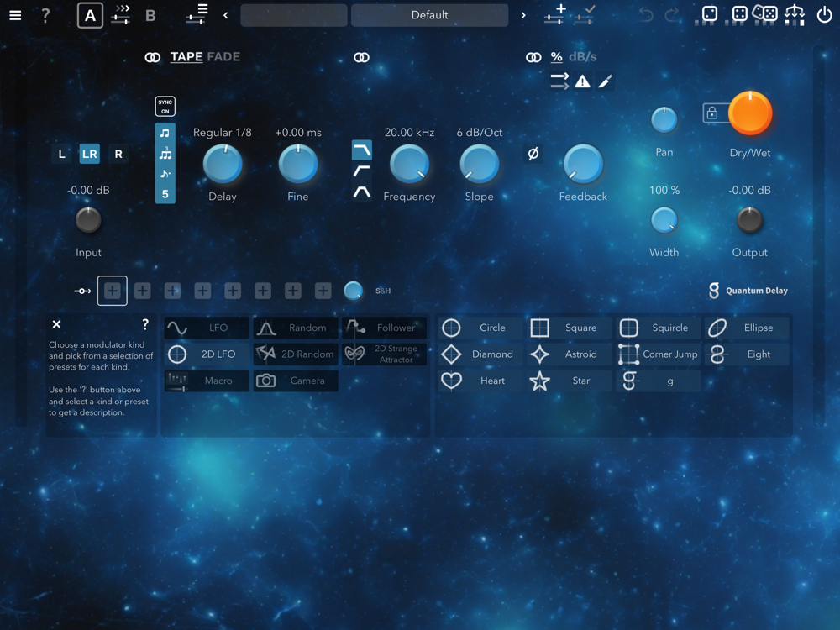Image resolution: width=840 pixels, height=630 pixels.
Task: Select FADE delay mode
Action: (x=223, y=57)
